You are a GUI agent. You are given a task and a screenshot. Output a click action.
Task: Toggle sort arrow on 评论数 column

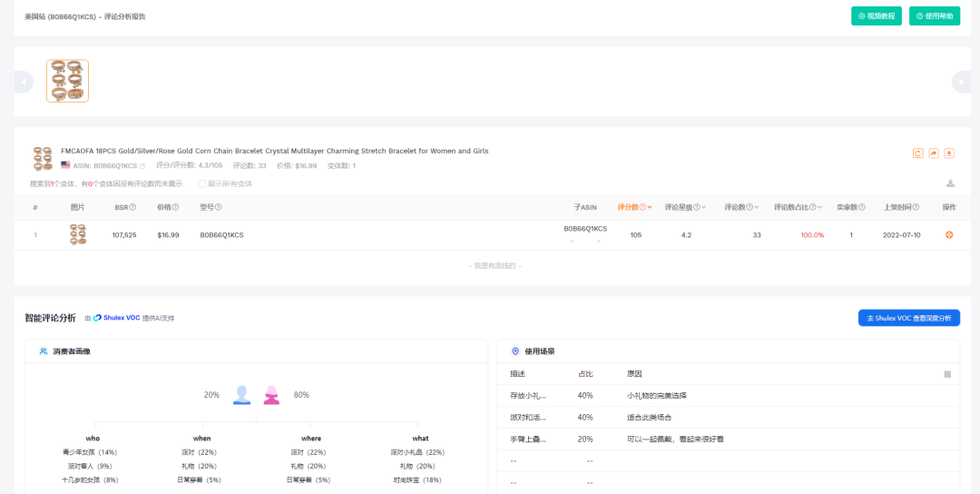pos(757,207)
